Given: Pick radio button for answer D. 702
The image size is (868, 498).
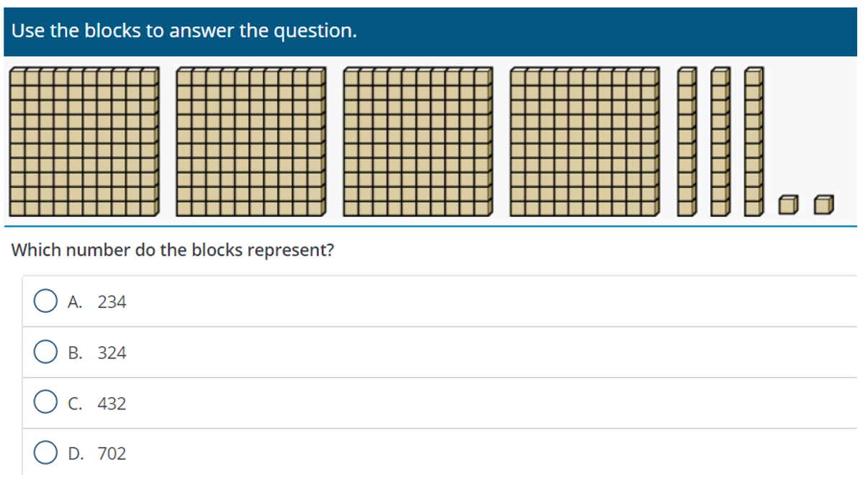Looking at the screenshot, I should 45,453.
